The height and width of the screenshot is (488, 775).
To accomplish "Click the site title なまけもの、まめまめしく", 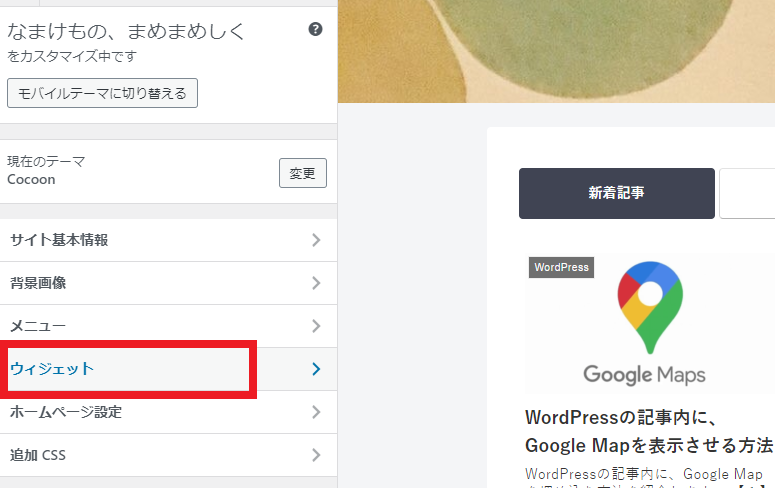I will [x=126, y=31].
